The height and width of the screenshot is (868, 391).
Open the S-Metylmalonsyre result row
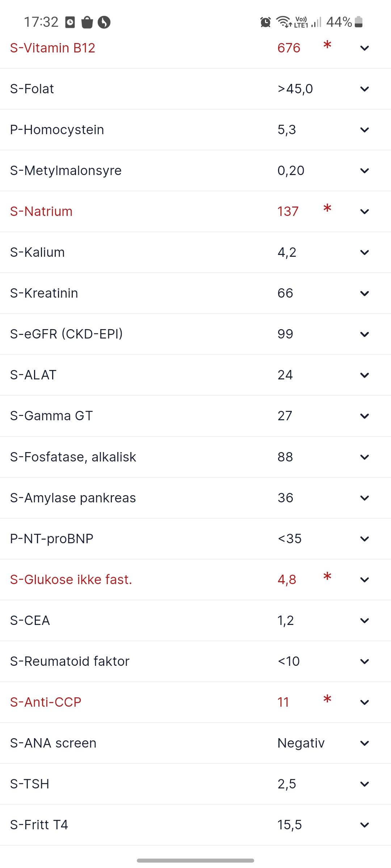pyautogui.click(x=195, y=171)
